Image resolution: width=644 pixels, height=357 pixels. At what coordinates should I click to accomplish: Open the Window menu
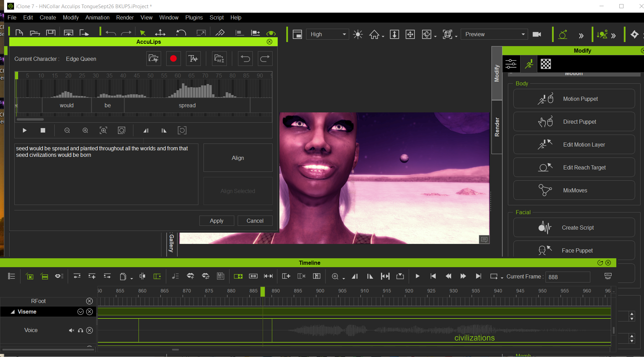[169, 17]
